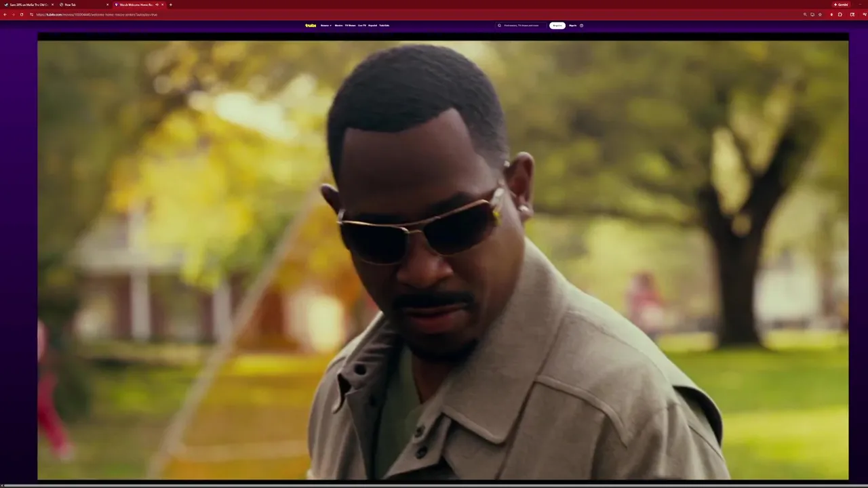The width and height of the screenshot is (868, 488).
Task: Close the Save 20% tab
Action: pyautogui.click(x=52, y=5)
